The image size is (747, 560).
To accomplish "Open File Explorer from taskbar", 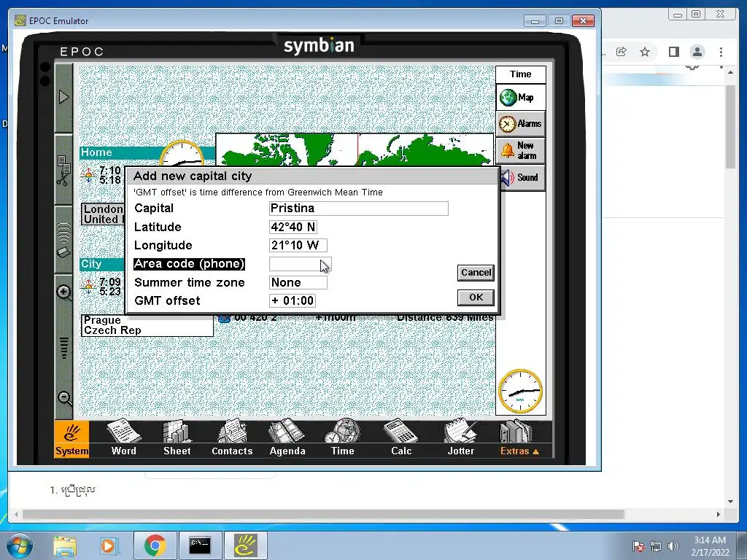I will coord(65,545).
